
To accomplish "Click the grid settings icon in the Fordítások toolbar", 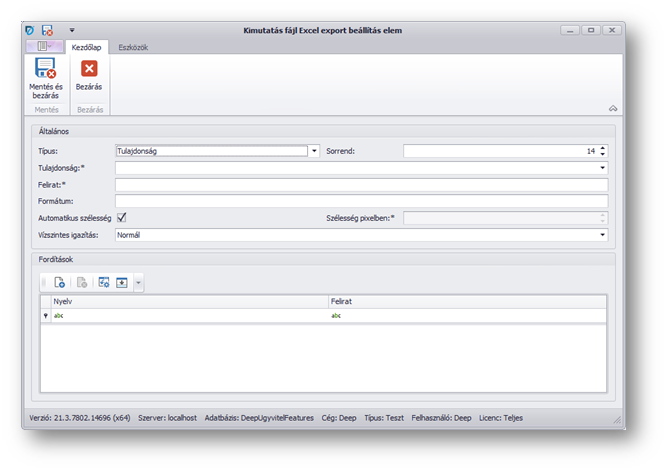I will point(103,283).
